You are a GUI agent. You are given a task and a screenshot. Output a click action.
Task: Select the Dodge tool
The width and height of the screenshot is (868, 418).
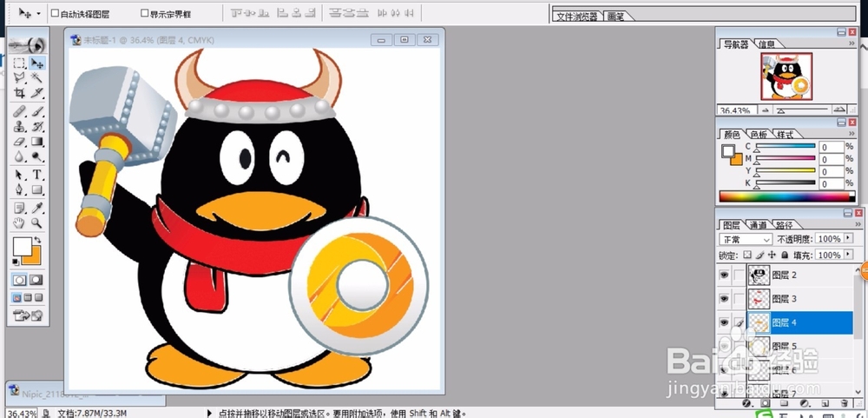click(37, 157)
